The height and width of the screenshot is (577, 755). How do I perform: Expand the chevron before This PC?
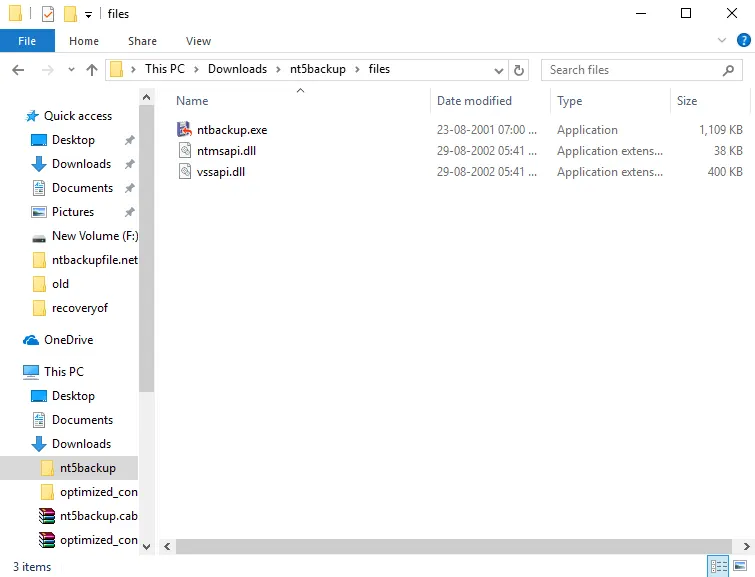(133, 70)
